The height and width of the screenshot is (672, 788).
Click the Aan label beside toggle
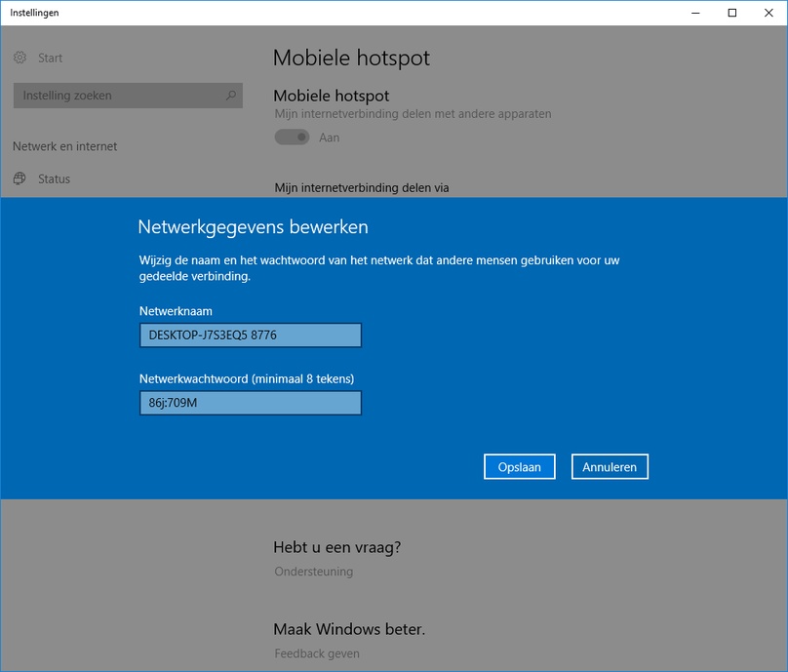tap(330, 138)
